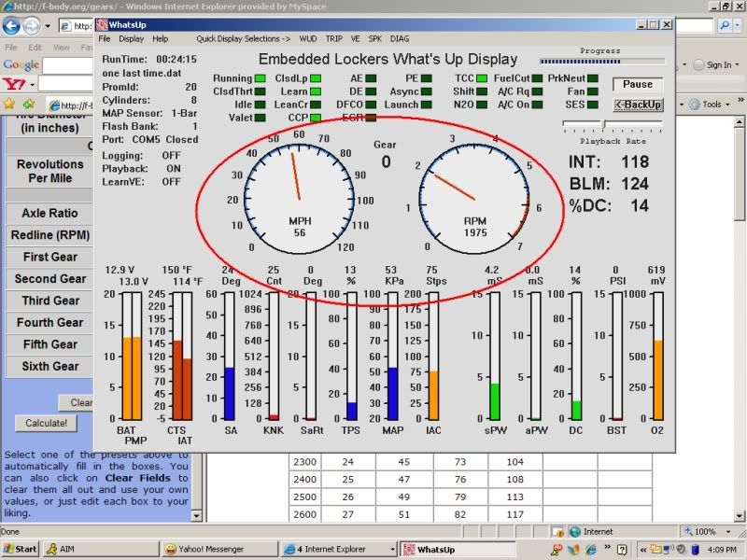This screenshot has height=560, width=747.
Task: Open Favorites Center via the gold star
Action: [x=9, y=104]
